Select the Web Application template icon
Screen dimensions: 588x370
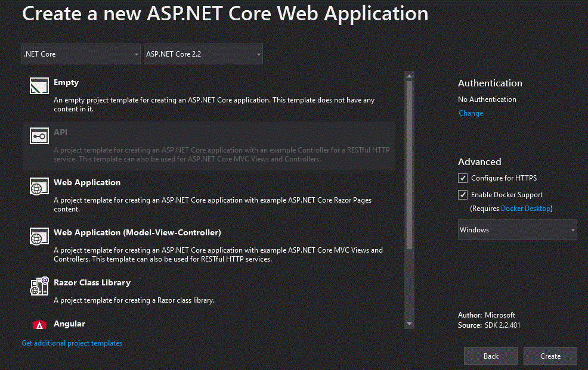click(39, 186)
